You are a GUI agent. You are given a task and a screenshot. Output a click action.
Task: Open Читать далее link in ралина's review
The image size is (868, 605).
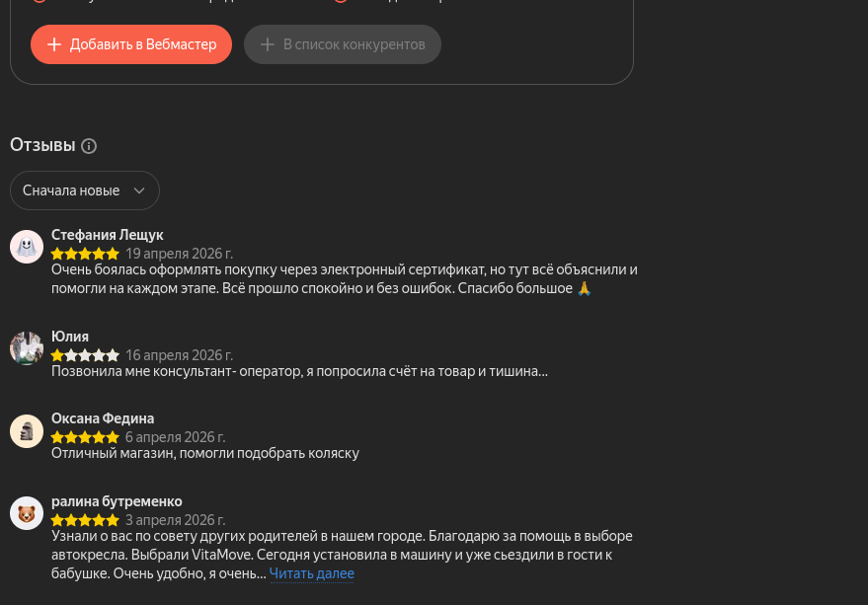[312, 573]
